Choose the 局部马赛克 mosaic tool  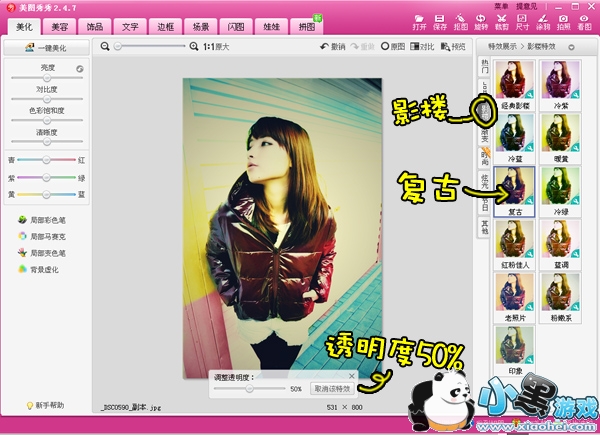coord(42,236)
